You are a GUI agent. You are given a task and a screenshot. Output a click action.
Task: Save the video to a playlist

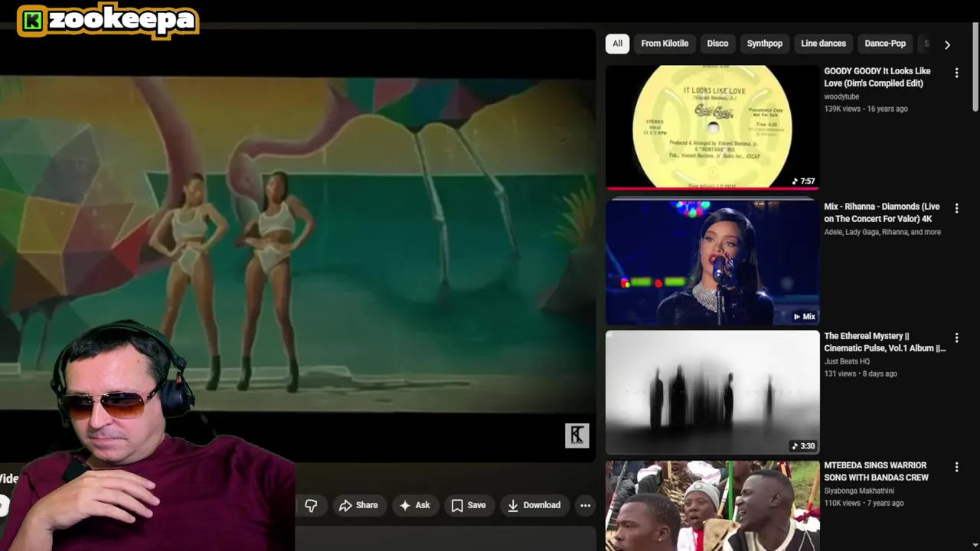click(x=468, y=505)
